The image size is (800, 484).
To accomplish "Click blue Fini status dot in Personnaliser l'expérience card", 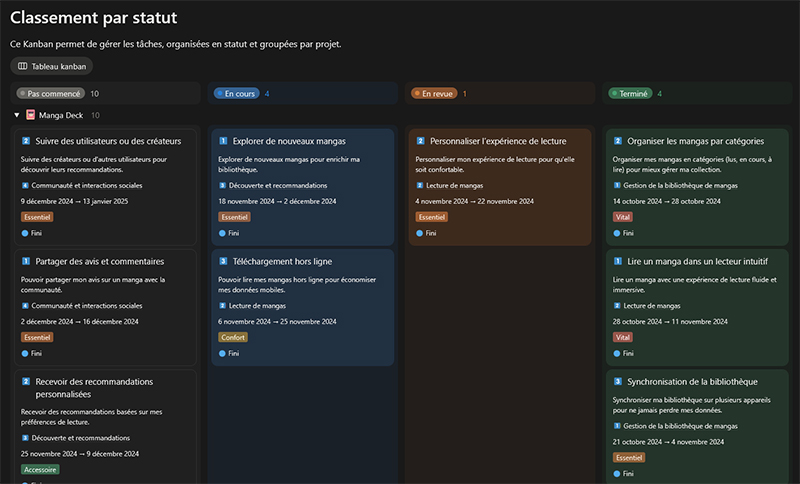I will click(419, 233).
